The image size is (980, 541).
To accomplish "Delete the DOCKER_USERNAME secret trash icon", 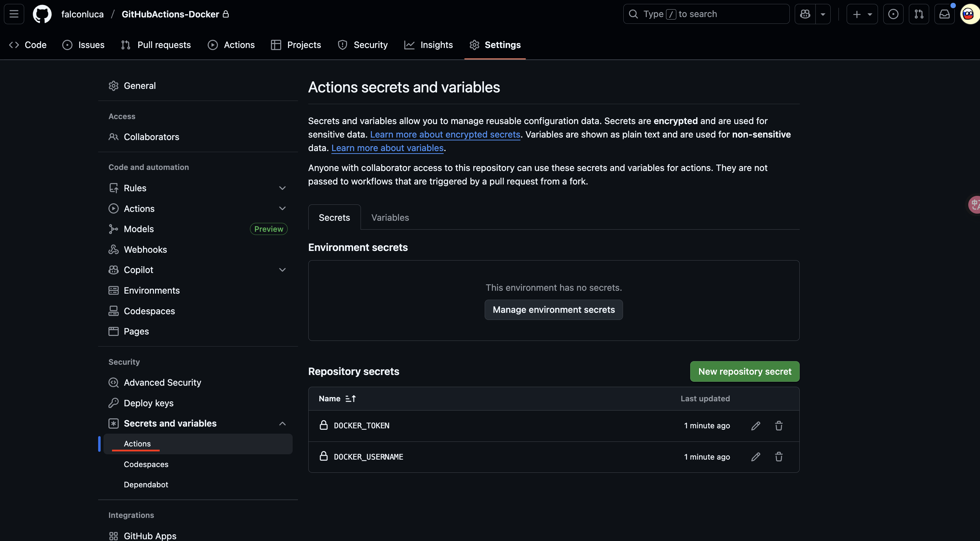I will pos(779,457).
